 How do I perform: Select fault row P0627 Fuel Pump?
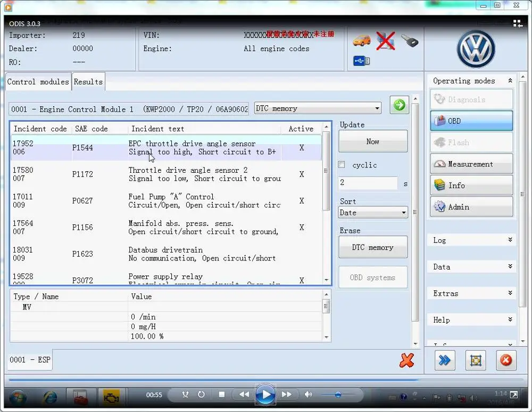click(166, 201)
